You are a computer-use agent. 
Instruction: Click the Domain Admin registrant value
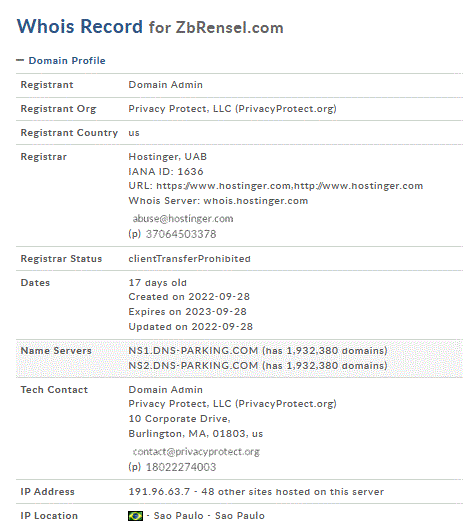pyautogui.click(x=165, y=85)
